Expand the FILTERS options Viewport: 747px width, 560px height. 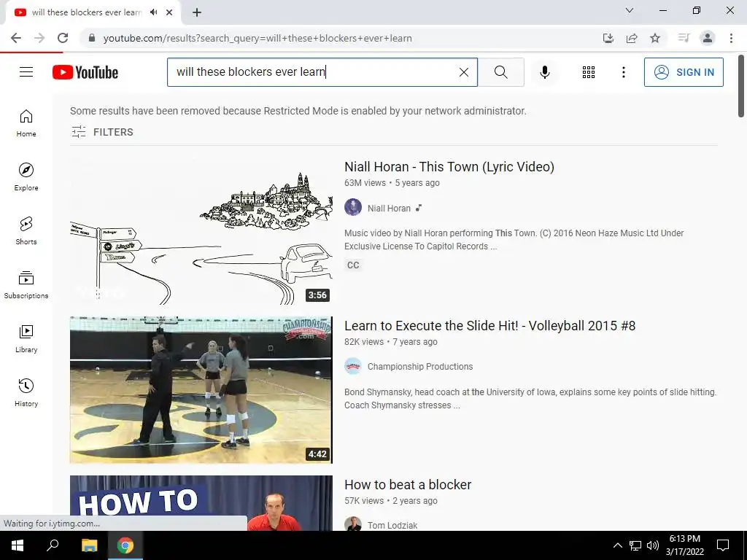102,132
